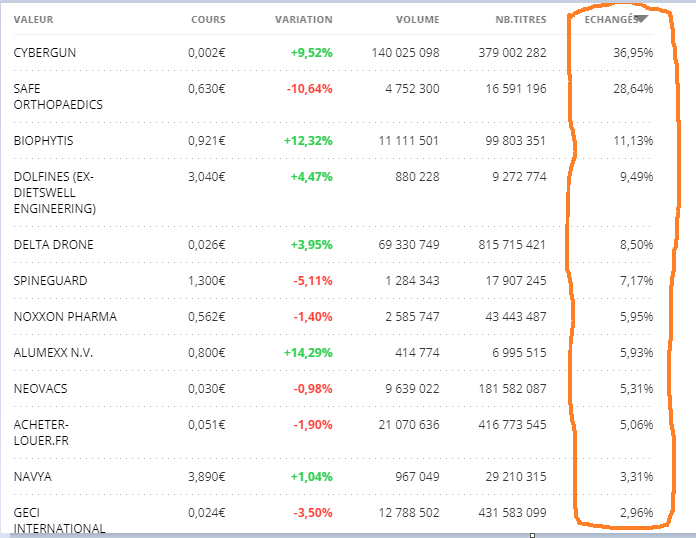Sort by the VOLUME column header
The image size is (696, 538).
(418, 20)
